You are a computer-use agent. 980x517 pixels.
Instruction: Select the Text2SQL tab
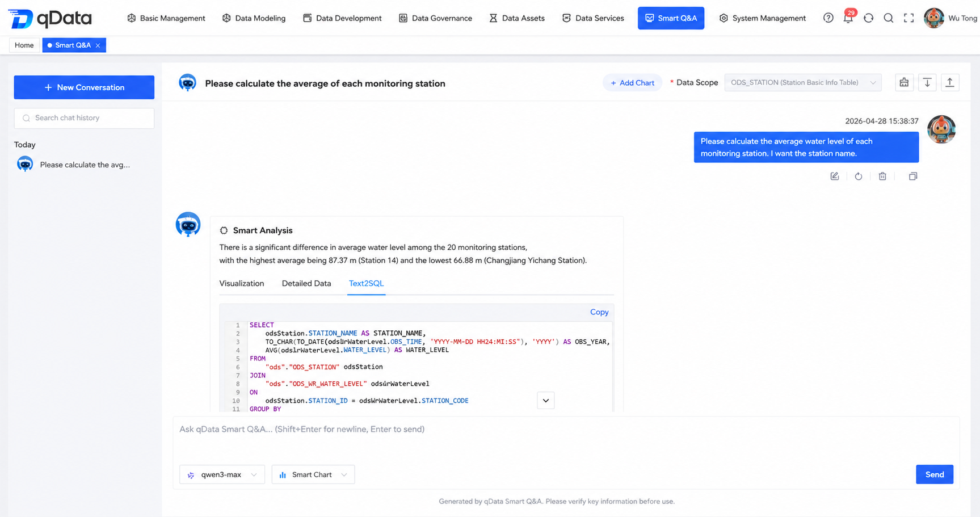coord(366,284)
